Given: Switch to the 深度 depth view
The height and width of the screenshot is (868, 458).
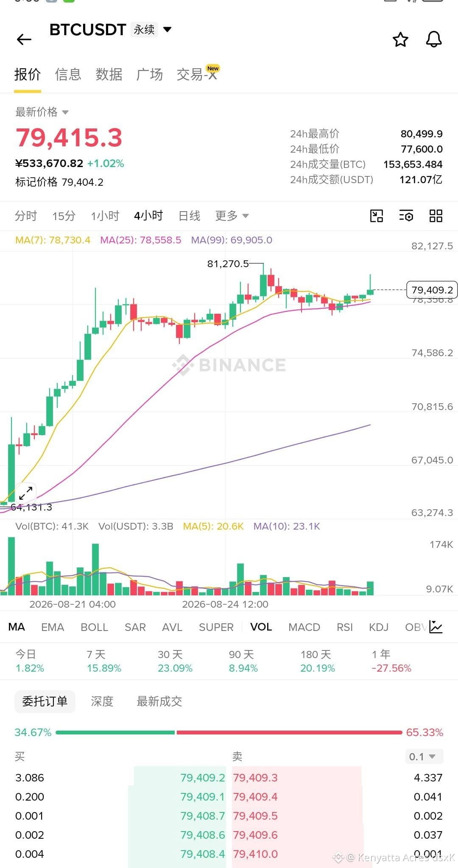Looking at the screenshot, I should click(x=102, y=701).
